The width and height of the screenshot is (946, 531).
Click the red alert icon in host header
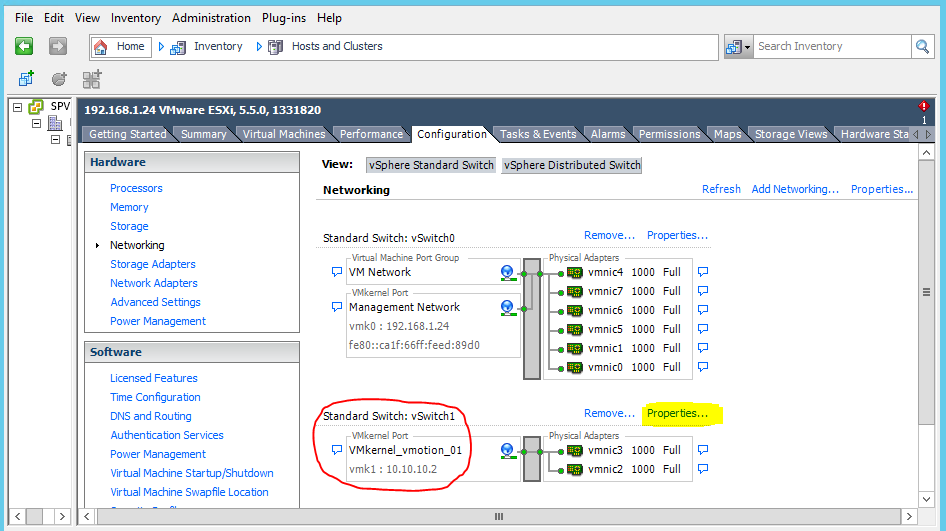pyautogui.click(x=923, y=106)
